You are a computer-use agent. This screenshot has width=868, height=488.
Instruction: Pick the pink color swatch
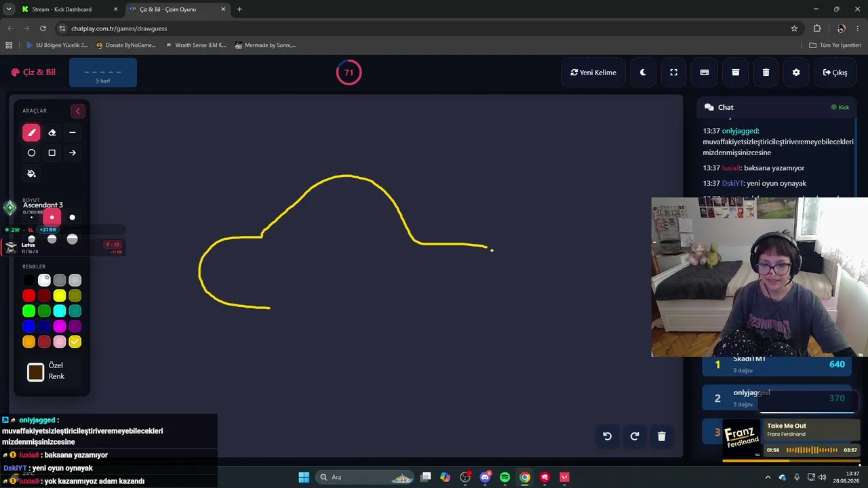(x=60, y=342)
